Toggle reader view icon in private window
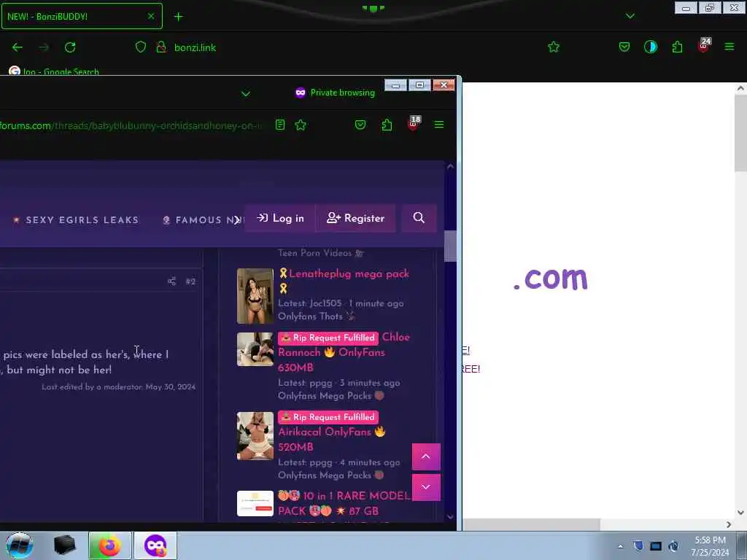The width and height of the screenshot is (747, 560). pyautogui.click(x=280, y=125)
